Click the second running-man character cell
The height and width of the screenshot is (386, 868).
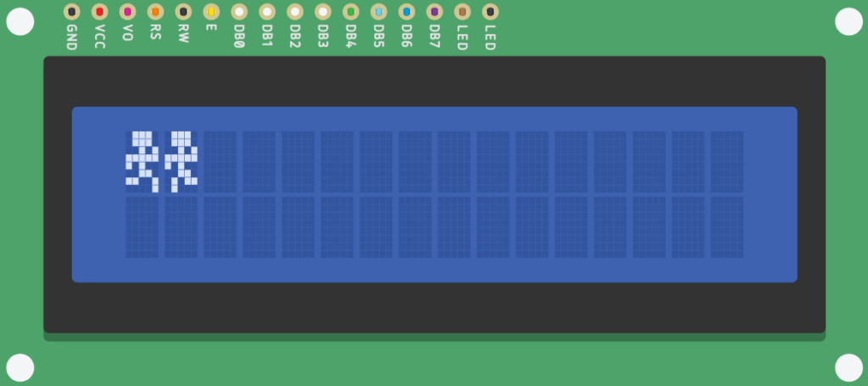tap(181, 162)
